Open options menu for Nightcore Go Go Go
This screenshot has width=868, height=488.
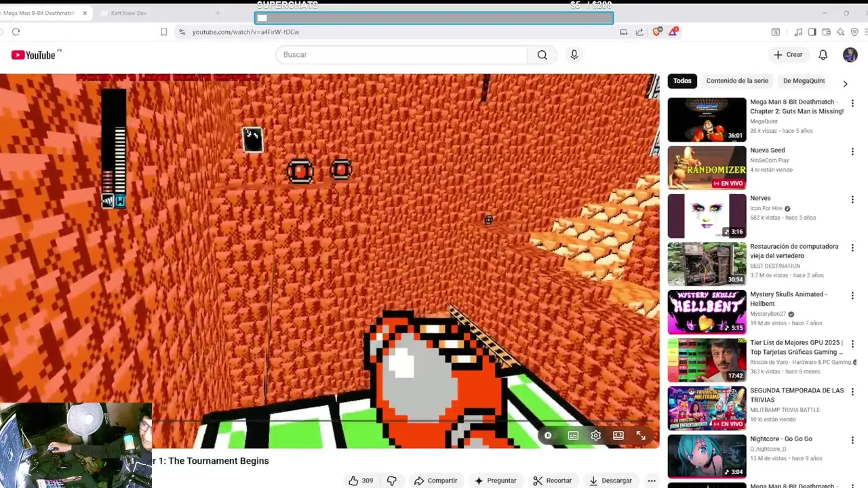pos(852,441)
